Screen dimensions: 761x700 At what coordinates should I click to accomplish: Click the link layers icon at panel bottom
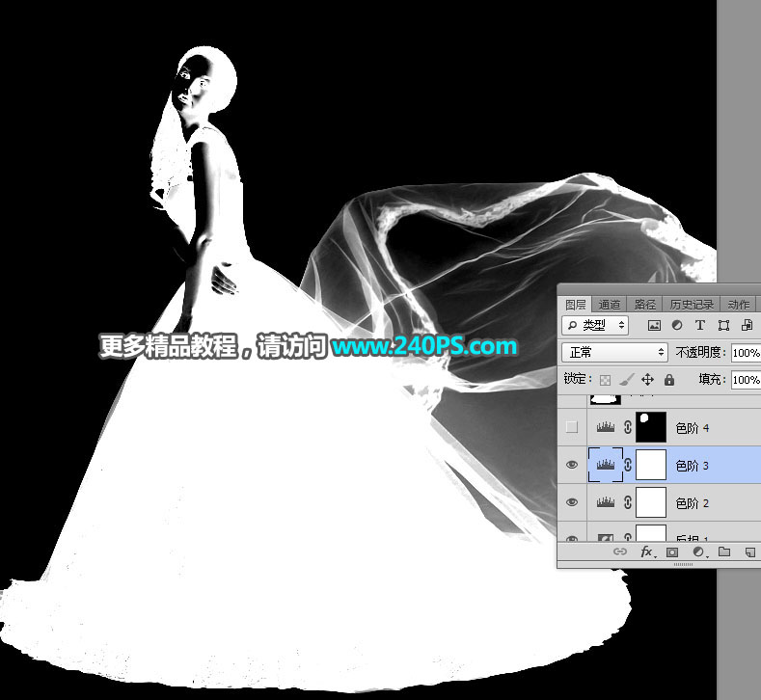click(620, 552)
